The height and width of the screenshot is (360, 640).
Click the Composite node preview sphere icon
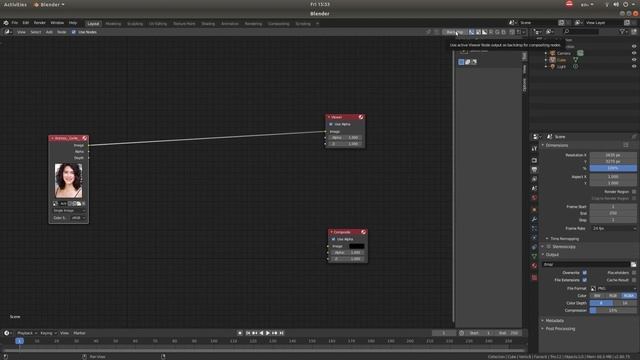tap(363, 232)
